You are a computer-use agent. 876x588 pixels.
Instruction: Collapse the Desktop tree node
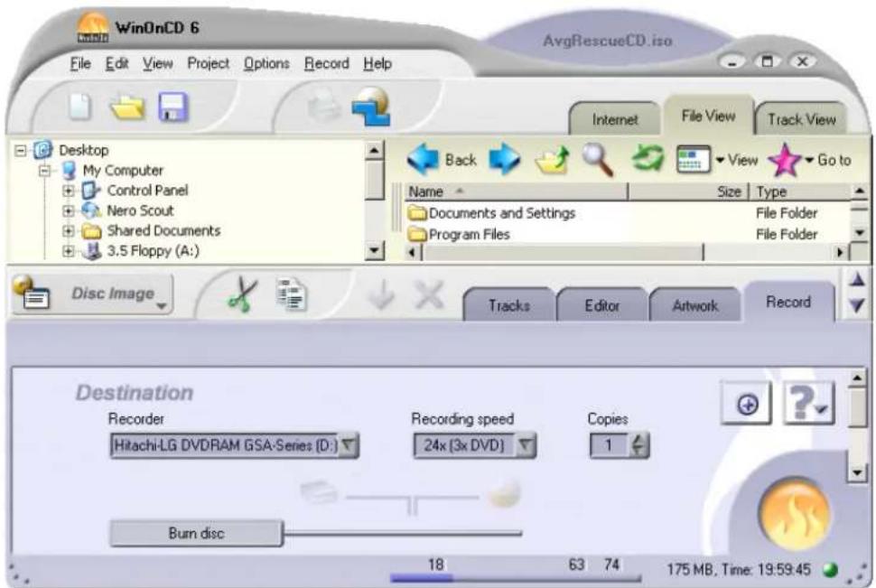point(21,150)
